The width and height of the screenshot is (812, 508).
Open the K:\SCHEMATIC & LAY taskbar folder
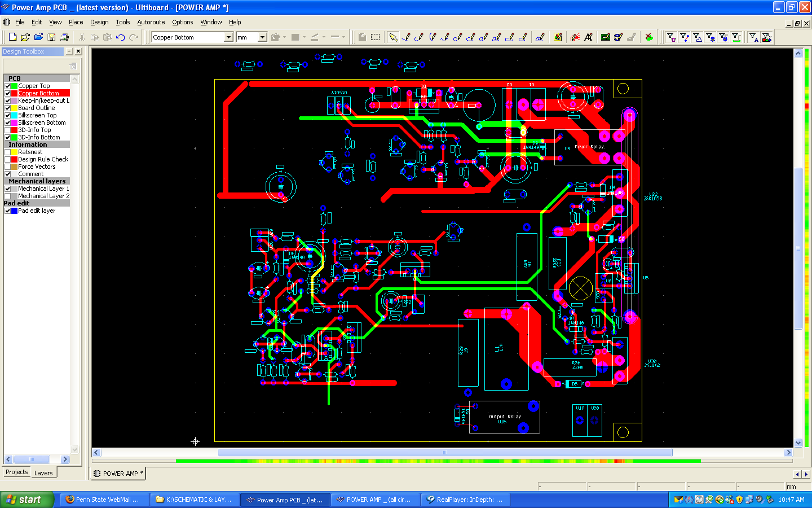pos(195,500)
